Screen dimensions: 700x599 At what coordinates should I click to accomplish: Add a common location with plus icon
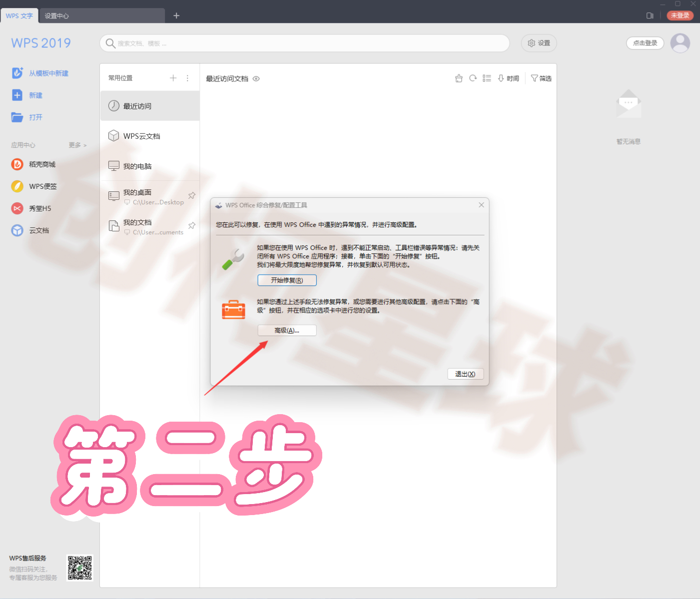[173, 78]
